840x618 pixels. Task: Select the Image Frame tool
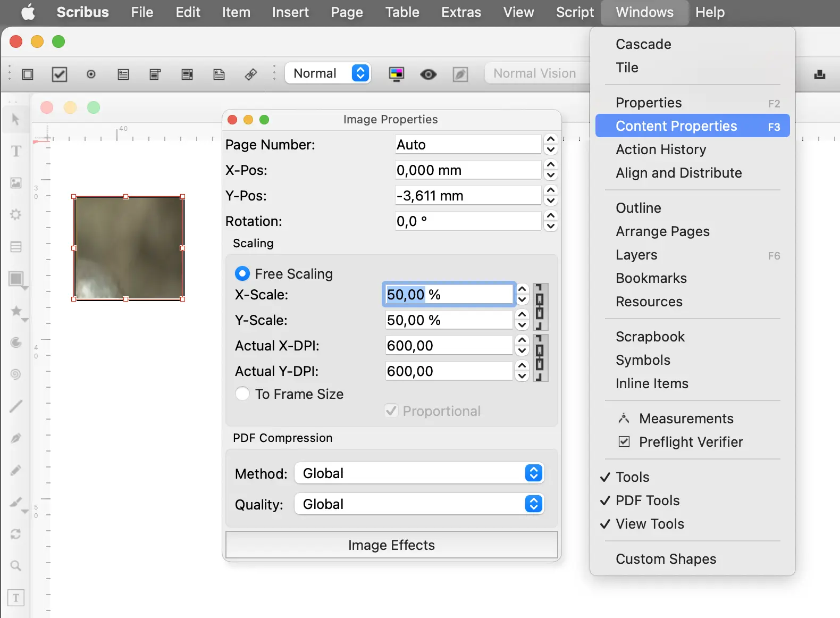[x=16, y=183]
